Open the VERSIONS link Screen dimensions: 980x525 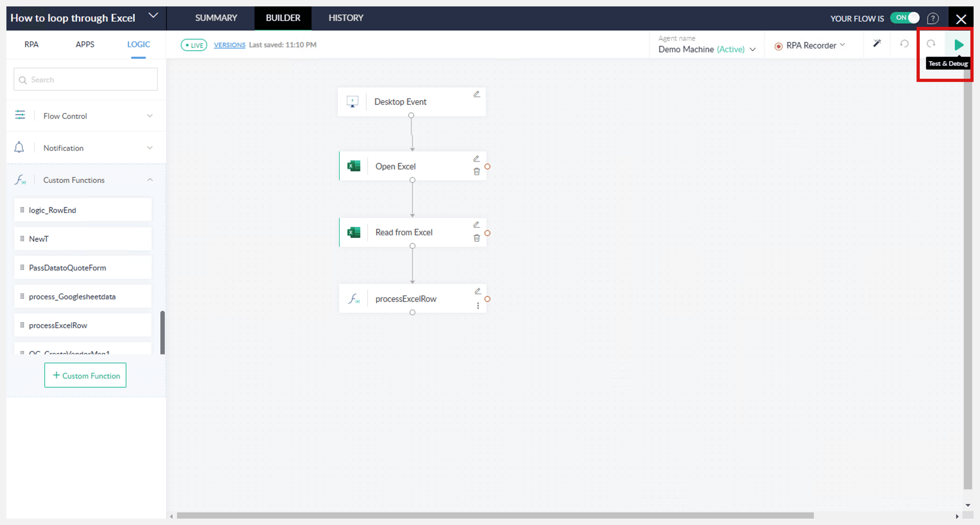point(229,45)
